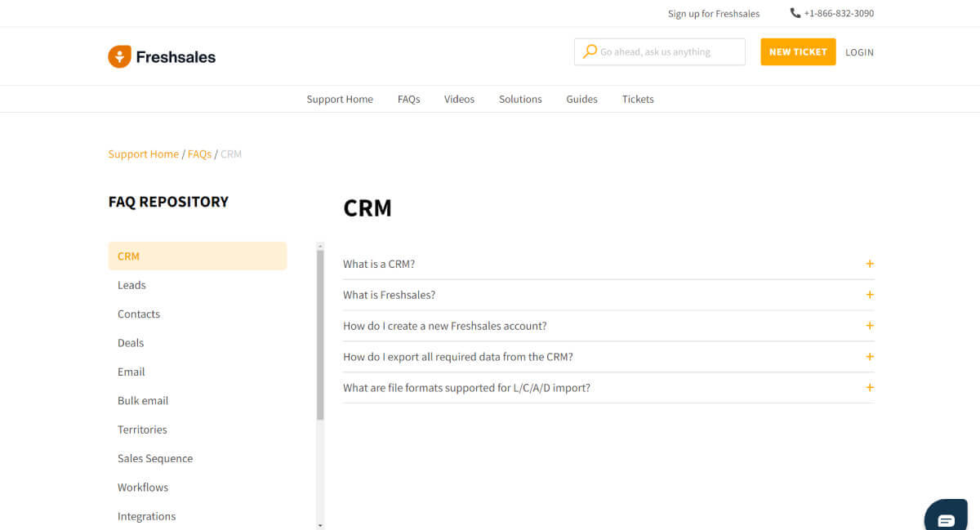Screen dimensions: 980x530
Task: Open the 'Sign up for Freshsales' link
Action: (714, 13)
